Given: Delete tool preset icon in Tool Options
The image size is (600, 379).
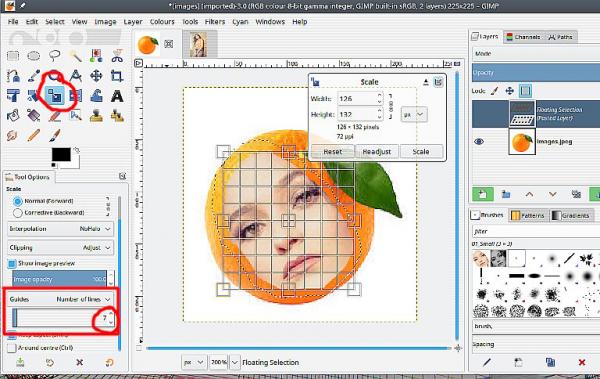Looking at the screenshot, I should 80,362.
